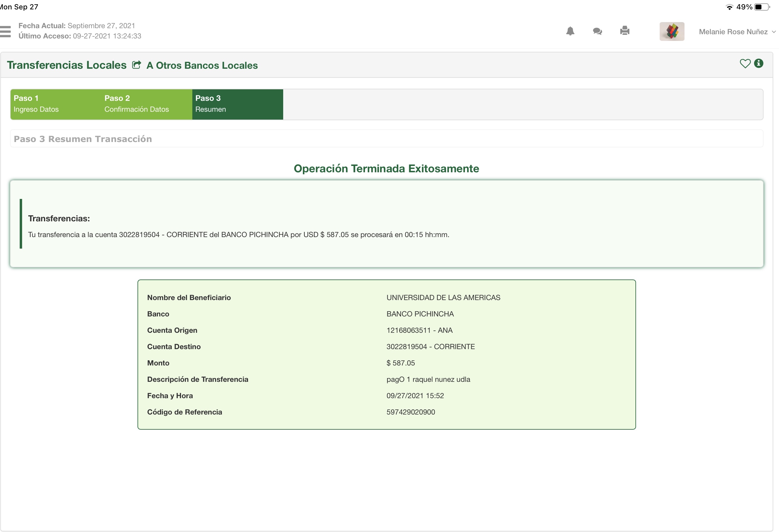This screenshot has height=532, width=779.
Task: Click the battery status icon
Action: (x=761, y=7)
